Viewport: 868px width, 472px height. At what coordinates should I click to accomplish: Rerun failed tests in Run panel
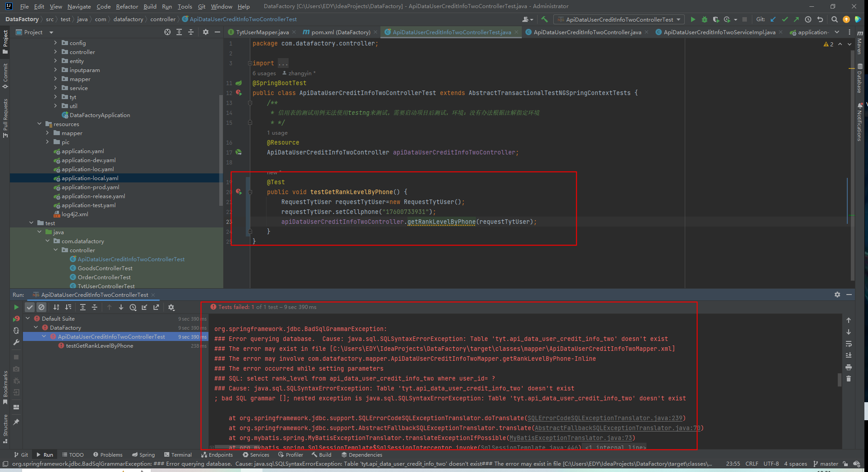tap(16, 319)
